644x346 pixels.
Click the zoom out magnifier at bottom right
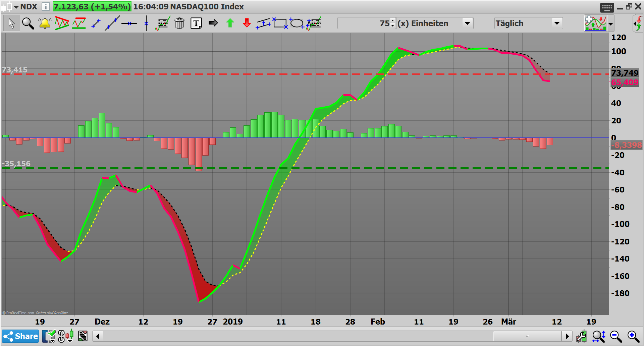pos(615,336)
